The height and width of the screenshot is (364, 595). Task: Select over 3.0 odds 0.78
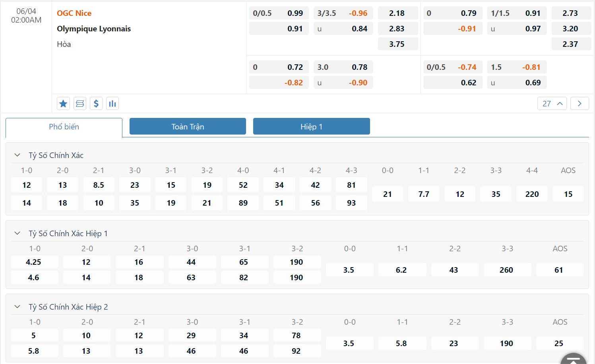tap(343, 67)
